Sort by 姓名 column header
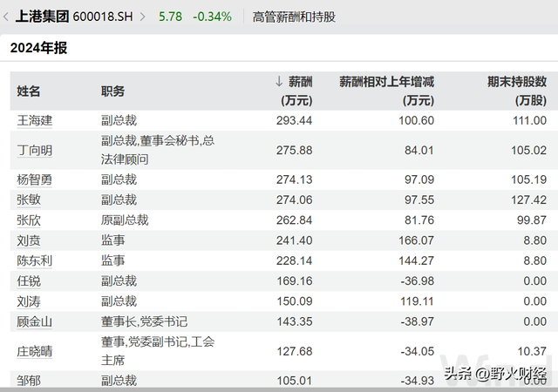The image size is (558, 392). pyautogui.click(x=29, y=91)
